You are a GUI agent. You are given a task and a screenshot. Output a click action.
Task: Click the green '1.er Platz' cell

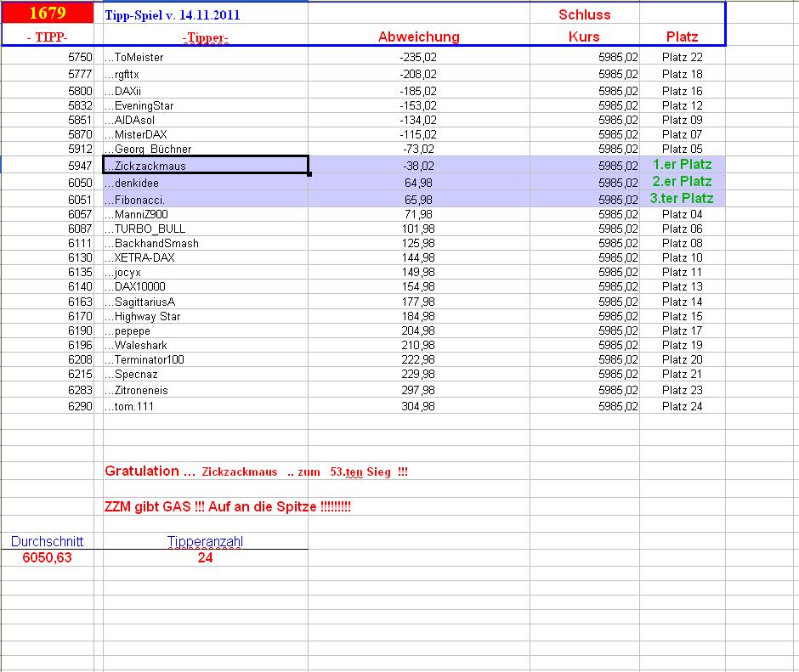tap(682, 165)
